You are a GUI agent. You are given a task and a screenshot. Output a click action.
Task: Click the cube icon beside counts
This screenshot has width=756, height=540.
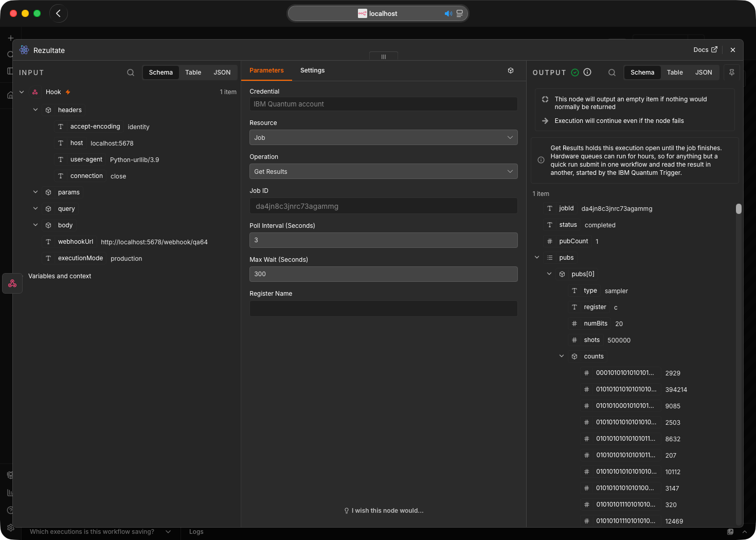point(574,356)
